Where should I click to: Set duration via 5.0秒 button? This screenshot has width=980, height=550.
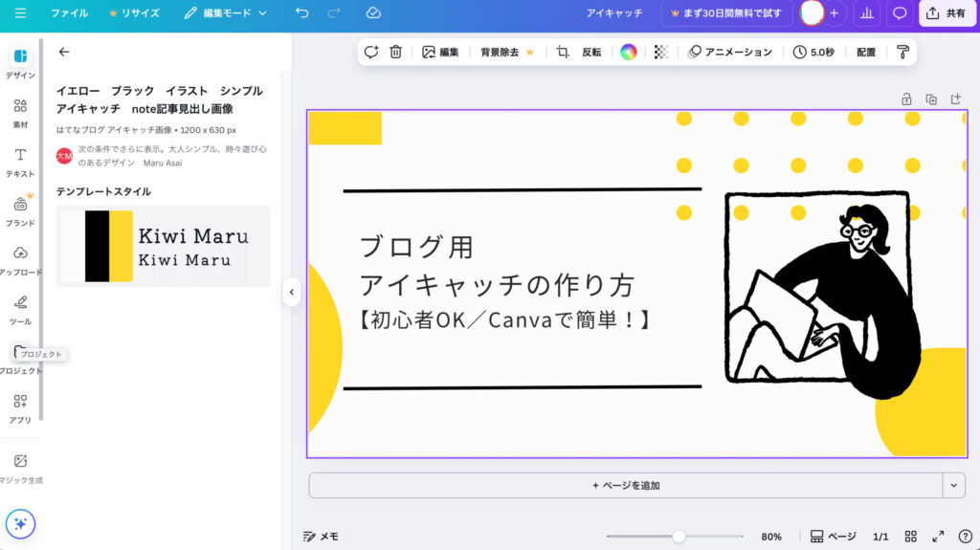tap(813, 52)
